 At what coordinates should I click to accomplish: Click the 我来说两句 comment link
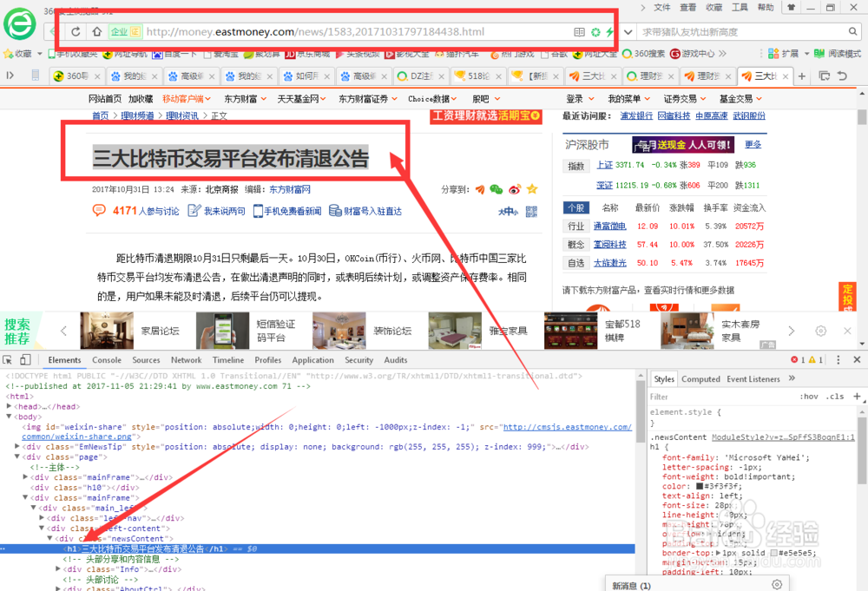217,211
